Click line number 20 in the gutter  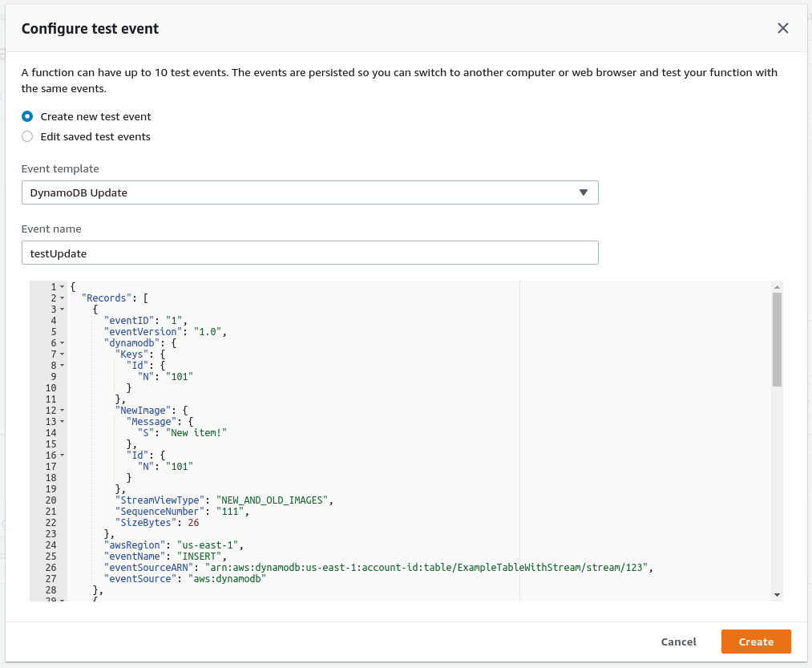tap(50, 500)
